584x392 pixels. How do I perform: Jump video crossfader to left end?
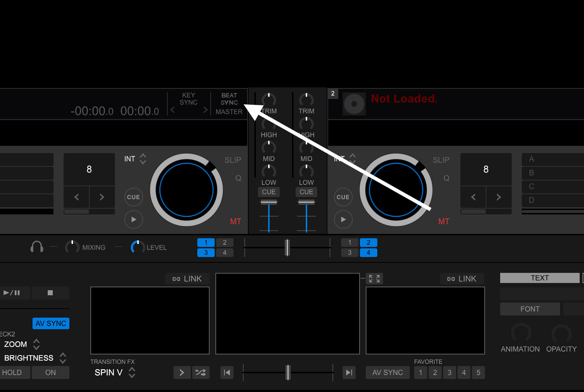point(227,373)
